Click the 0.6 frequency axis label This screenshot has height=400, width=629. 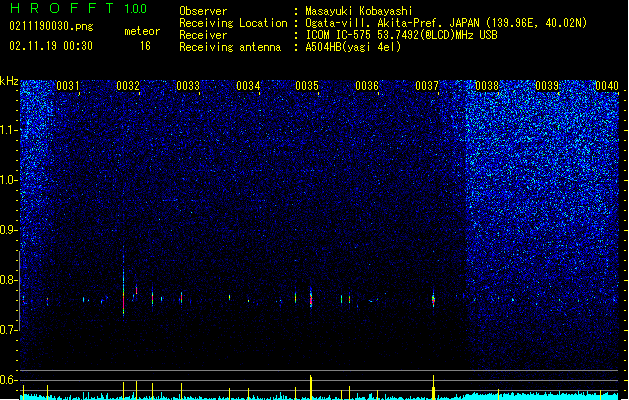pyautogui.click(x=9, y=380)
